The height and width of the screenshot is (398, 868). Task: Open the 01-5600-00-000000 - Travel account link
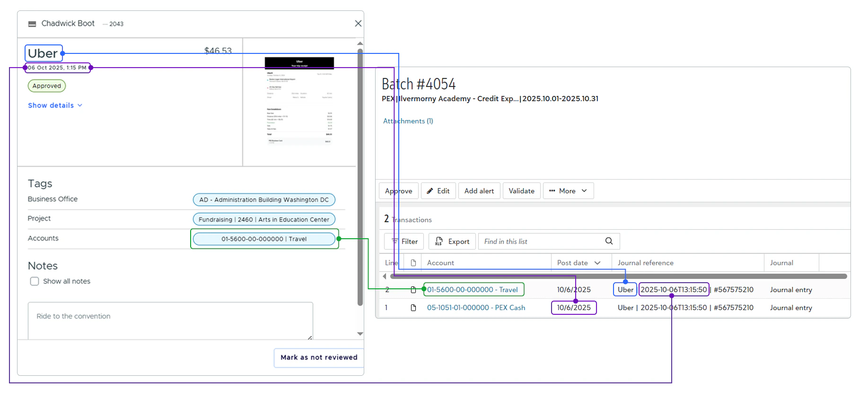coord(472,290)
